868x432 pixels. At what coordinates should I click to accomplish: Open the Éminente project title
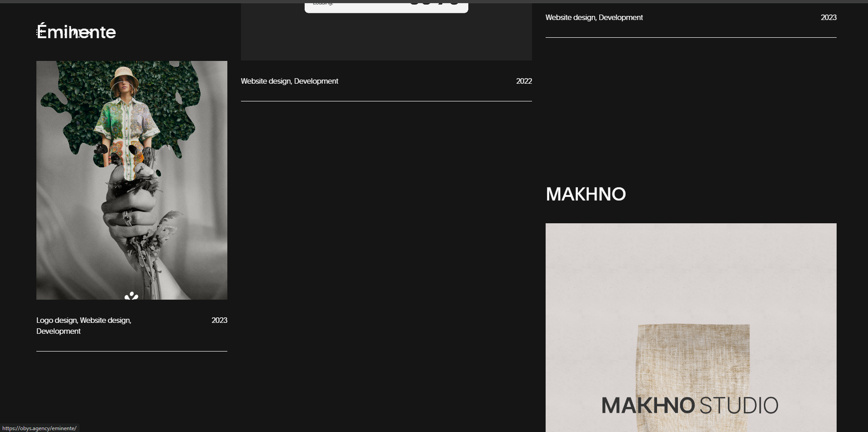pos(76,32)
